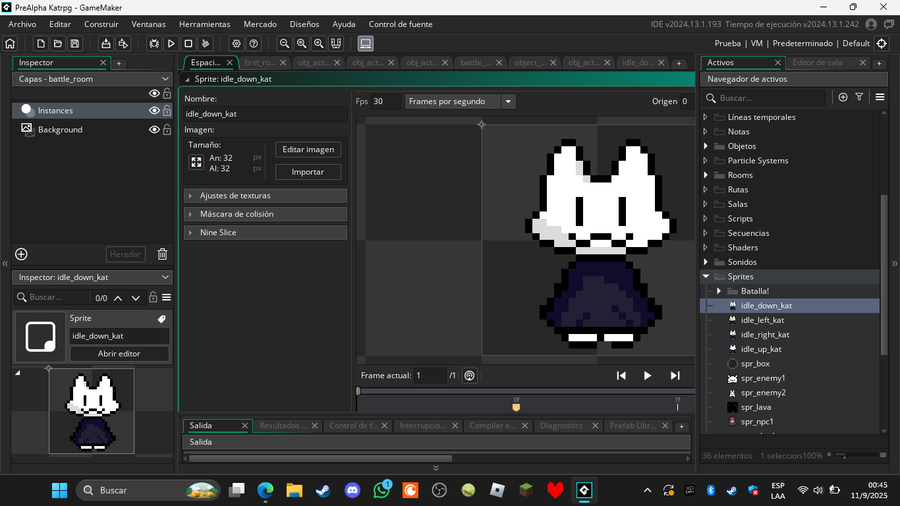Open game options gear icon
The width and height of the screenshot is (900, 506).
236,43
